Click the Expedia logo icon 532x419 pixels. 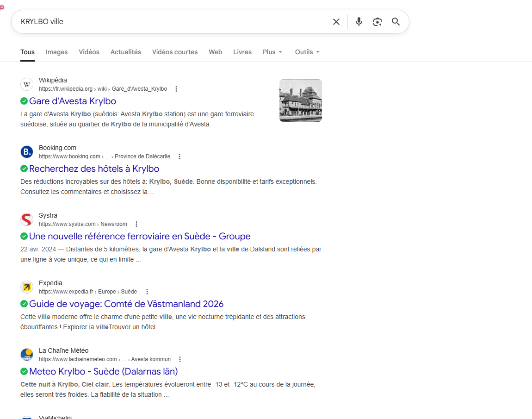point(27,287)
